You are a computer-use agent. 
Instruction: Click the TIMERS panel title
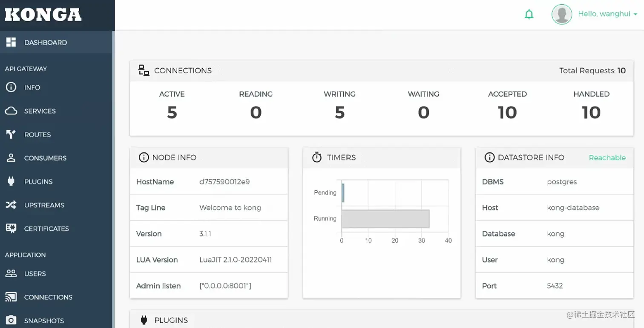click(341, 157)
